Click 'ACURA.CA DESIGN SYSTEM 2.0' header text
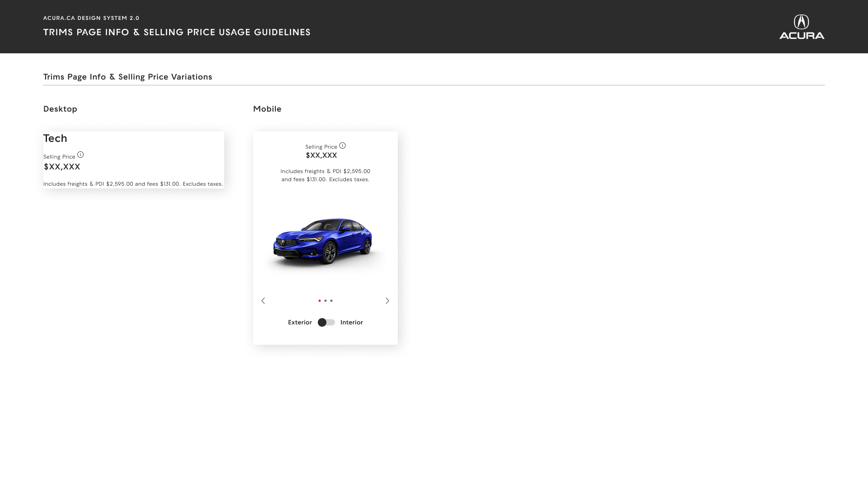868x488 pixels. 91,18
